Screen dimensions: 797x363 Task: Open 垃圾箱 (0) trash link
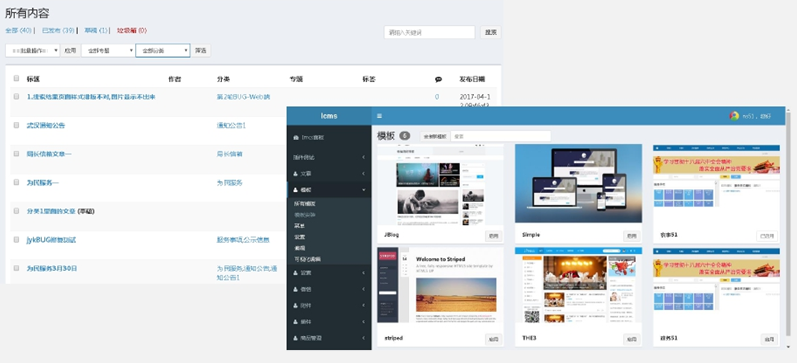(x=132, y=31)
